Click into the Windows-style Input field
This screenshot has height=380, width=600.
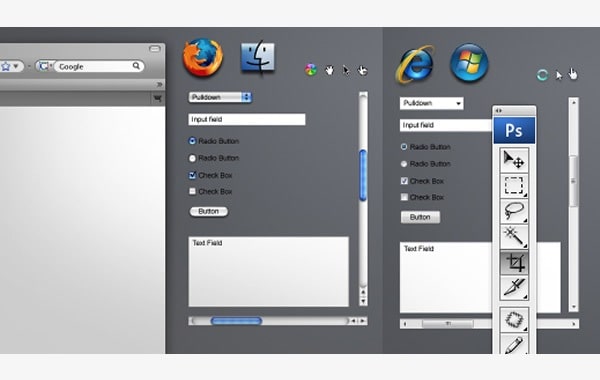pyautogui.click(x=446, y=125)
